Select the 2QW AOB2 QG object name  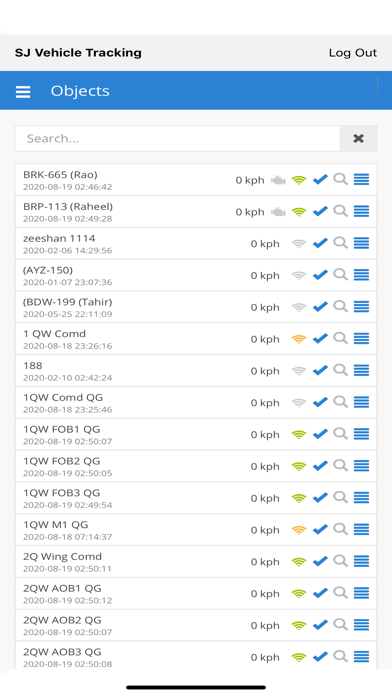62,620
